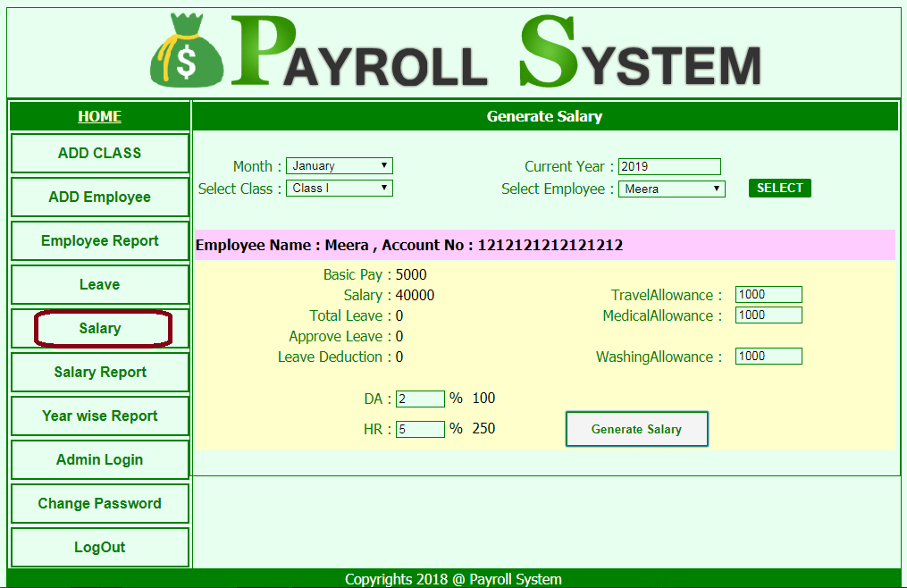
Task: Expand the Select Employee dropdown
Action: 672,189
